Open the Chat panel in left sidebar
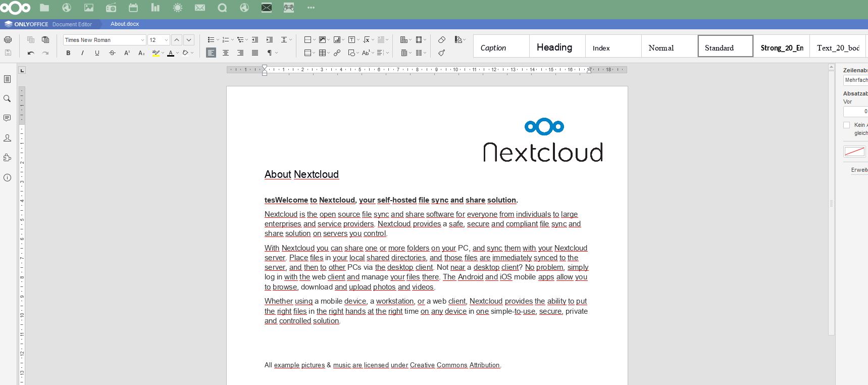 pos(7,138)
